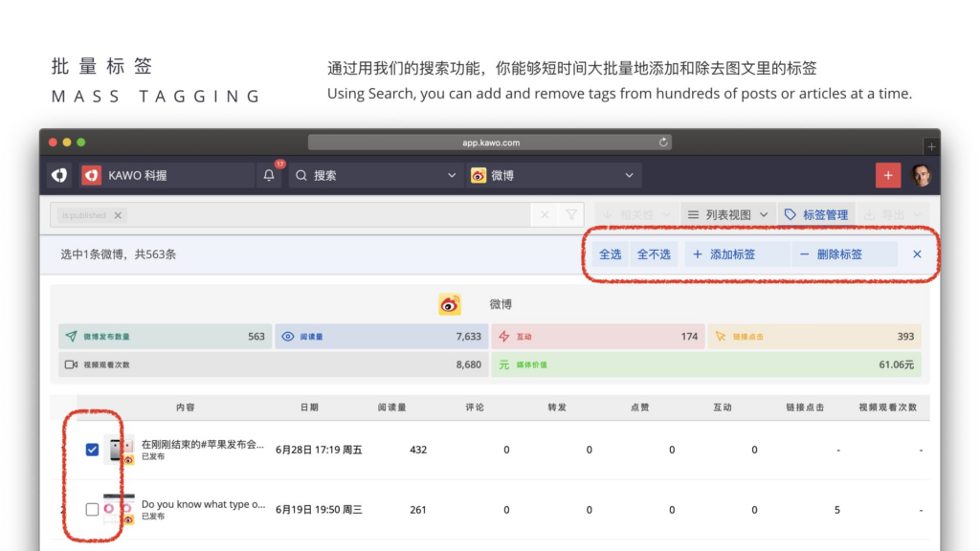Click the filter funnel icon
980x551 pixels.
coord(571,215)
